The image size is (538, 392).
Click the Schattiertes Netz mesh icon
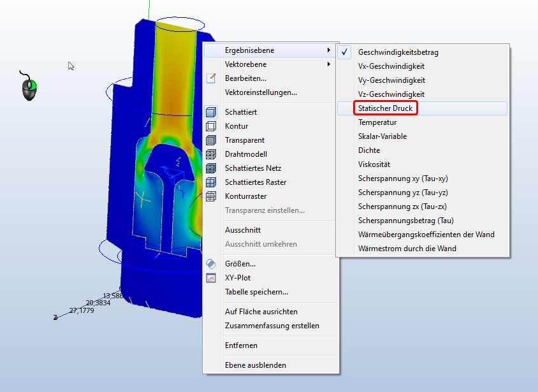[x=211, y=168]
